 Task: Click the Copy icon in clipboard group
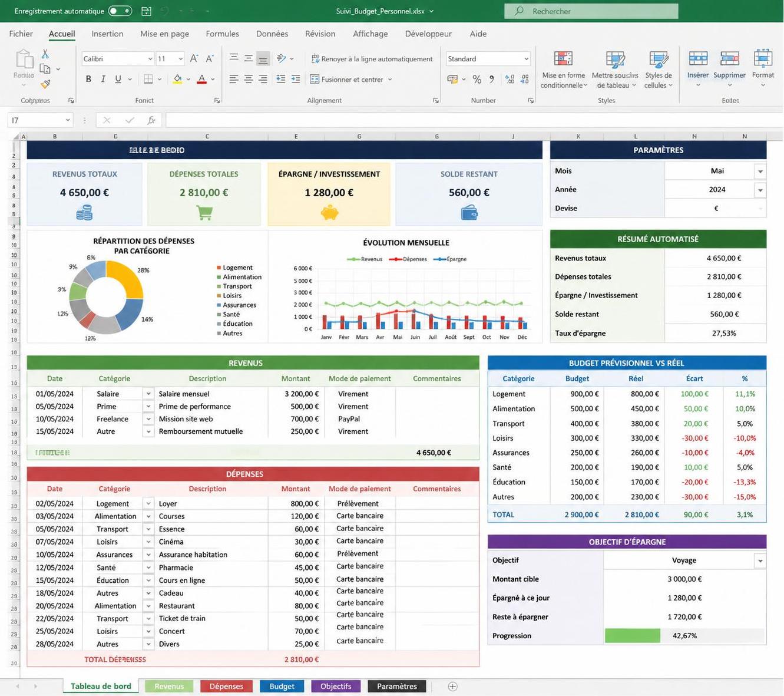[45, 69]
